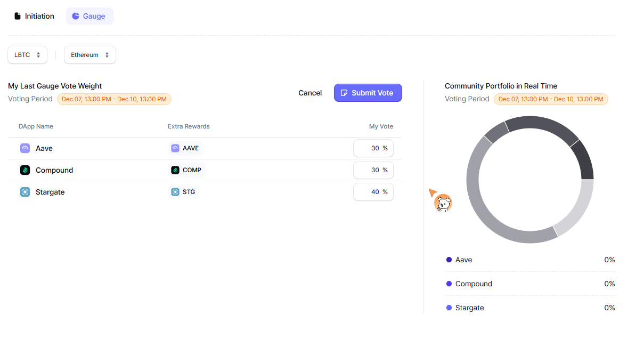Click the Compound logo in DApp Name column
Image resolution: width=644 pixels, height=338 pixels.
click(25, 170)
